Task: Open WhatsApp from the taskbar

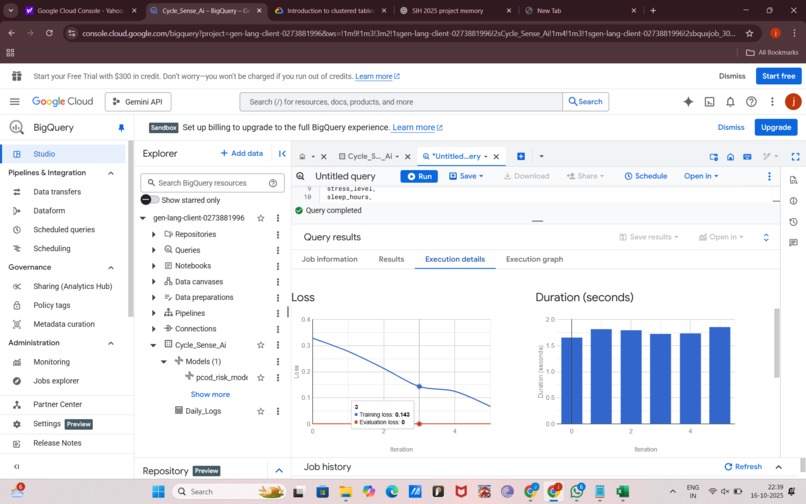Action: pyautogui.click(x=577, y=492)
